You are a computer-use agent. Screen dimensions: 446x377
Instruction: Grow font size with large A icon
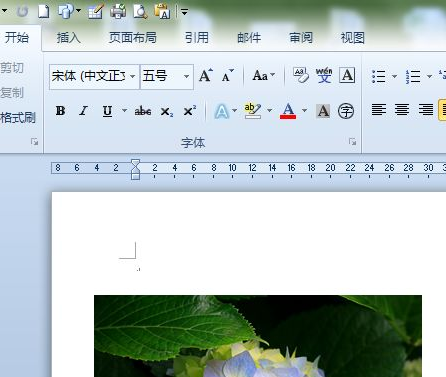(206, 75)
